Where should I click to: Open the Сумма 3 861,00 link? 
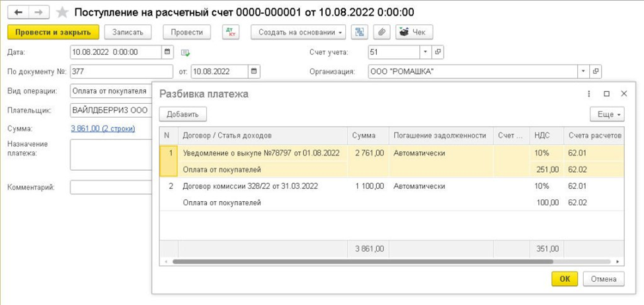[102, 128]
